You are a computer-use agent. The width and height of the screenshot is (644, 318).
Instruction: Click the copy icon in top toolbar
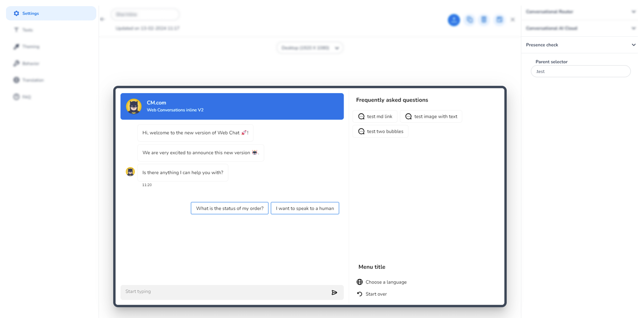click(469, 20)
